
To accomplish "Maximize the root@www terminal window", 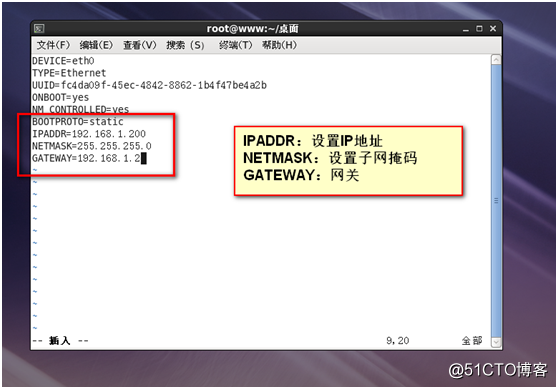I will pyautogui.click(x=479, y=28).
